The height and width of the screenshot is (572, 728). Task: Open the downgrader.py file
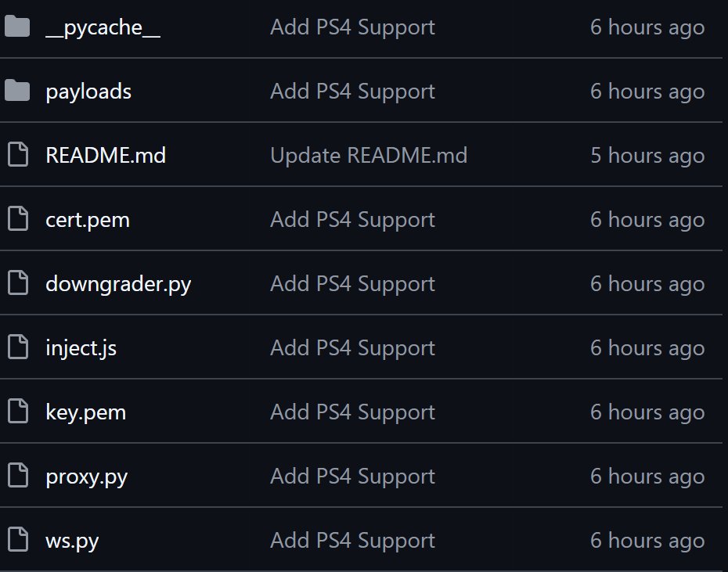click(x=118, y=284)
